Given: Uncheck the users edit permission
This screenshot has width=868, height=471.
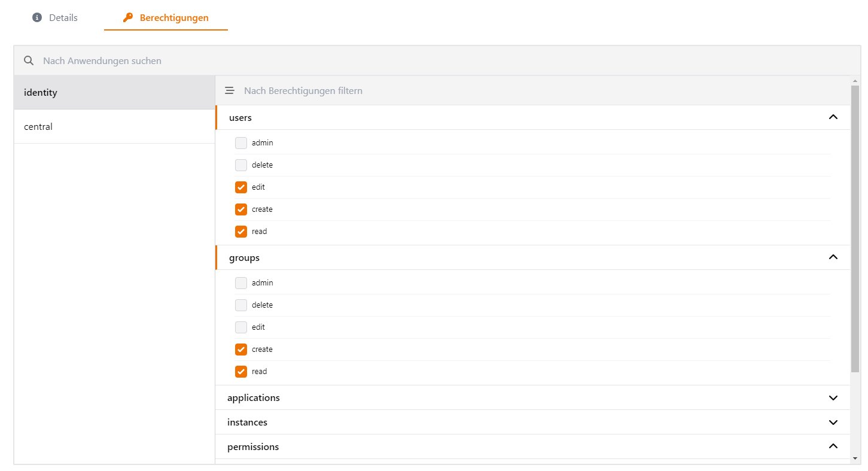Looking at the screenshot, I should pos(241,187).
